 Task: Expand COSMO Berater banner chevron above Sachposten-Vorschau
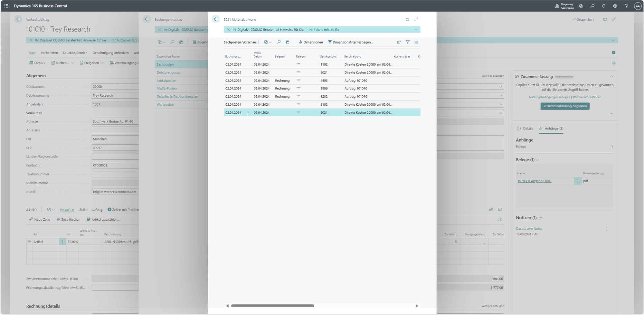(x=415, y=30)
